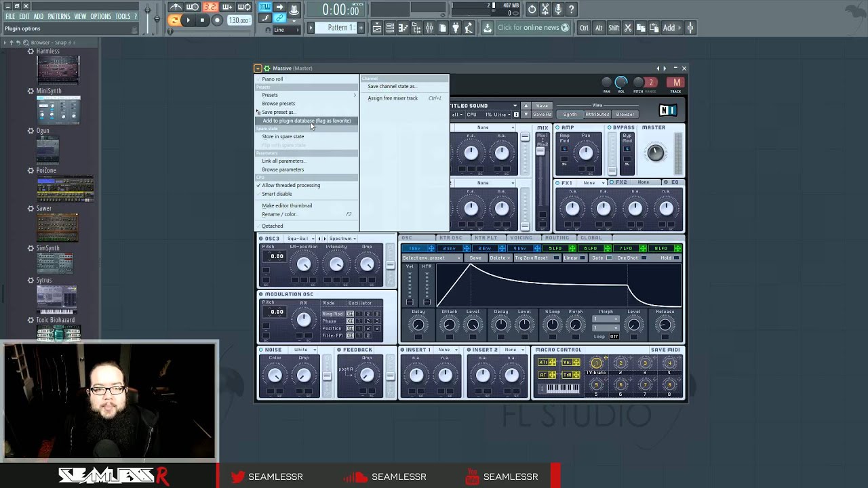The image size is (868, 488).
Task: Click the scissors cut toolbar icon
Action: [628, 28]
